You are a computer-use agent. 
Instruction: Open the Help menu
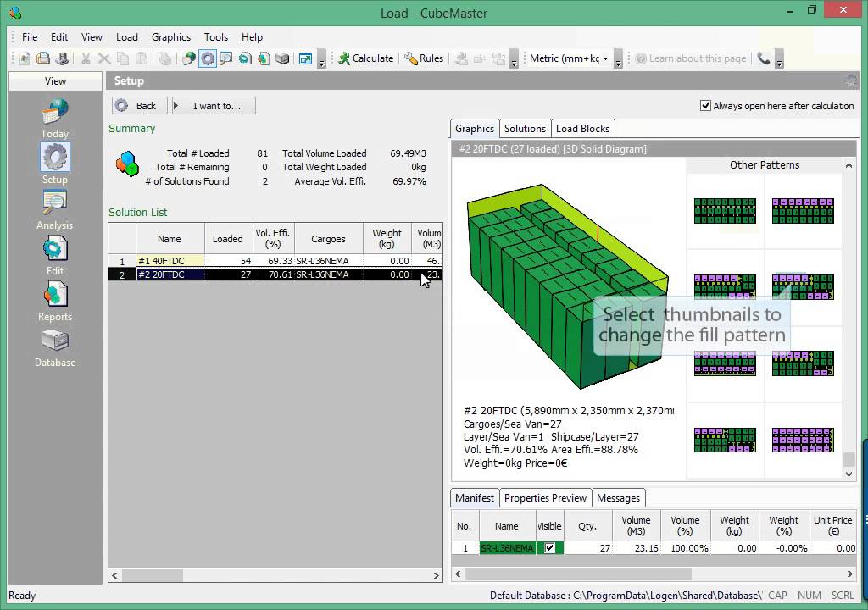252,37
